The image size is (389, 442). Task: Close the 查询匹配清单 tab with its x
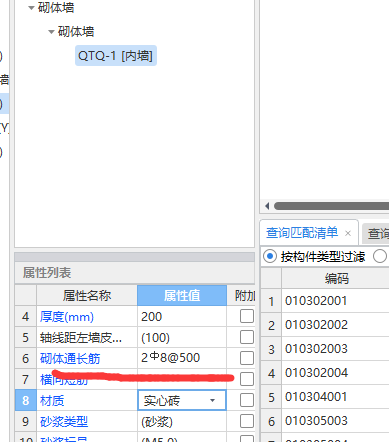point(348,233)
